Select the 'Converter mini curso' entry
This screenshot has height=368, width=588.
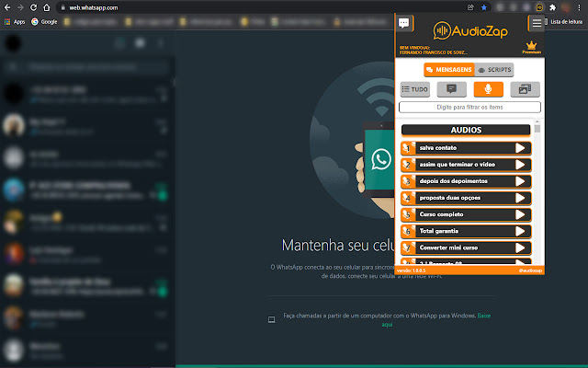coord(466,247)
